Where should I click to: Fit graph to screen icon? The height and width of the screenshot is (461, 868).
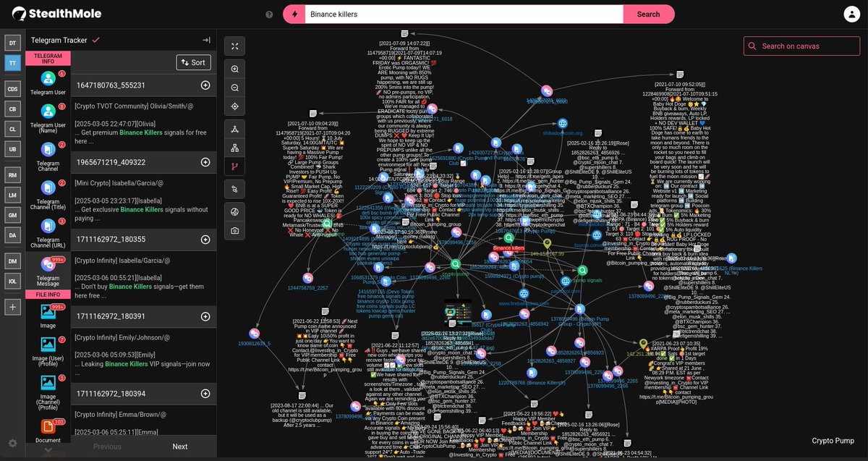pos(235,46)
